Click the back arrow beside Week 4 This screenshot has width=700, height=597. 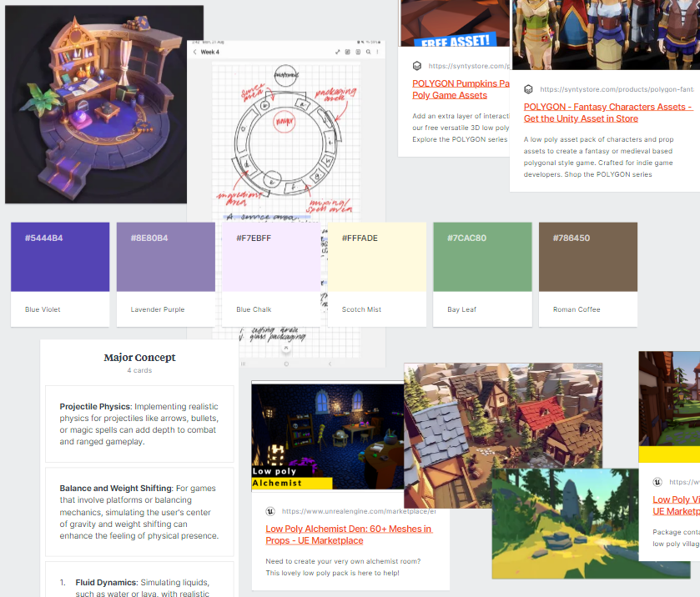pos(194,53)
